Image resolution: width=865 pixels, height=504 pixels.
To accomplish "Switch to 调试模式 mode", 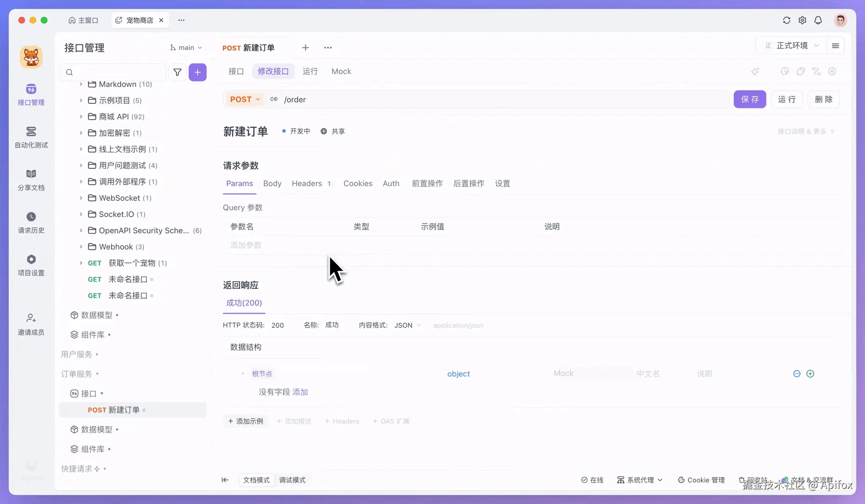I will 292,480.
